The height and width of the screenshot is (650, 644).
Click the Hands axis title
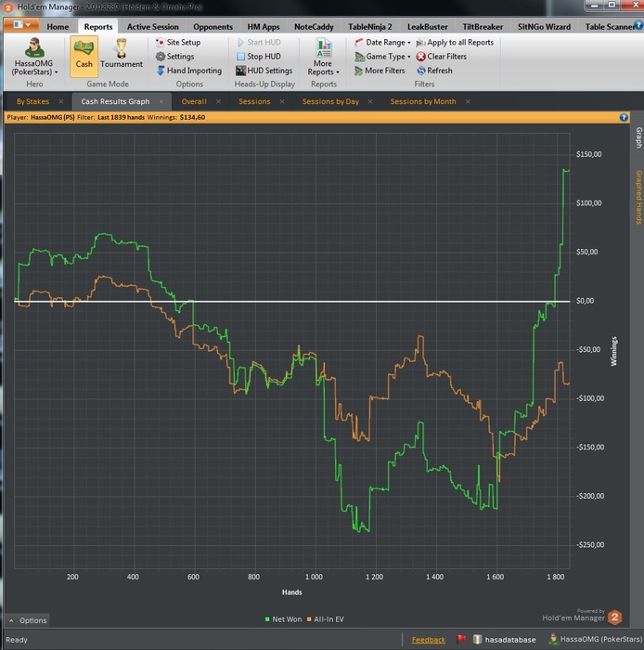tap(292, 592)
